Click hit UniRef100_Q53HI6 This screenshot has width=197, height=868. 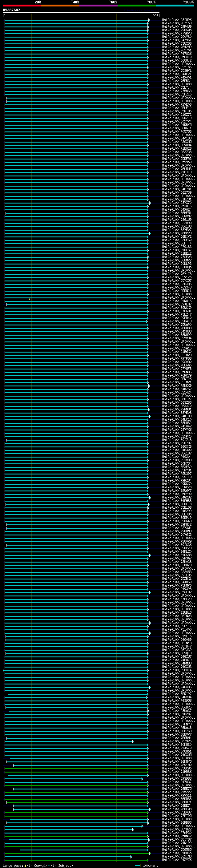176,206
